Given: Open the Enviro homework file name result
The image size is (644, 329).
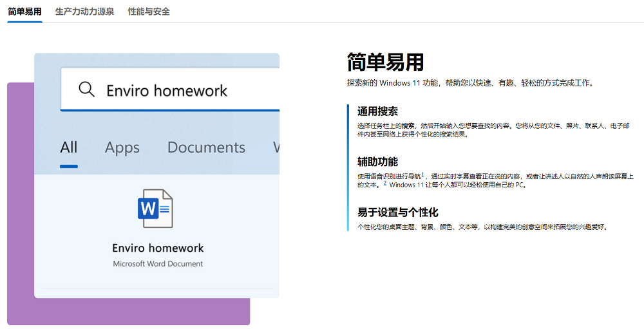Looking at the screenshot, I should (158, 248).
